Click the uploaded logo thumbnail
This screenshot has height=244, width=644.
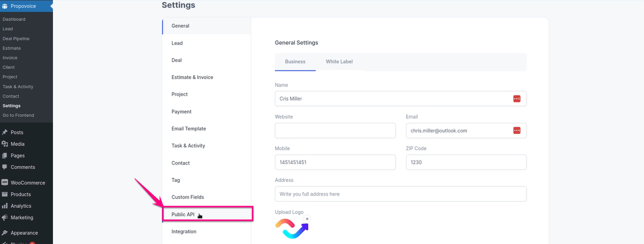click(x=291, y=228)
